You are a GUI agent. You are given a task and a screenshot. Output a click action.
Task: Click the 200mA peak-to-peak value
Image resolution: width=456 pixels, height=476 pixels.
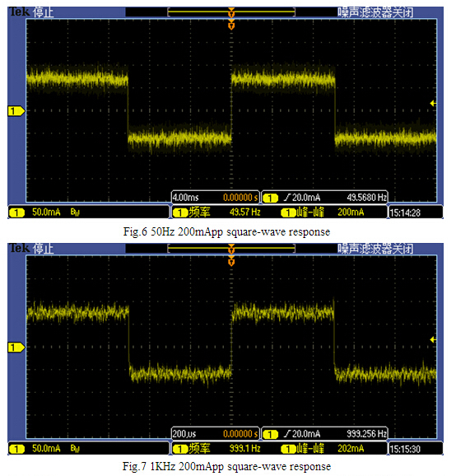(351, 212)
